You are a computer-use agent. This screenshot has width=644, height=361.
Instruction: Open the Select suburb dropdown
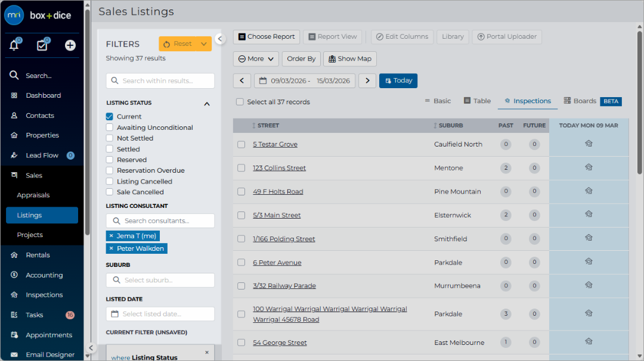(x=160, y=280)
